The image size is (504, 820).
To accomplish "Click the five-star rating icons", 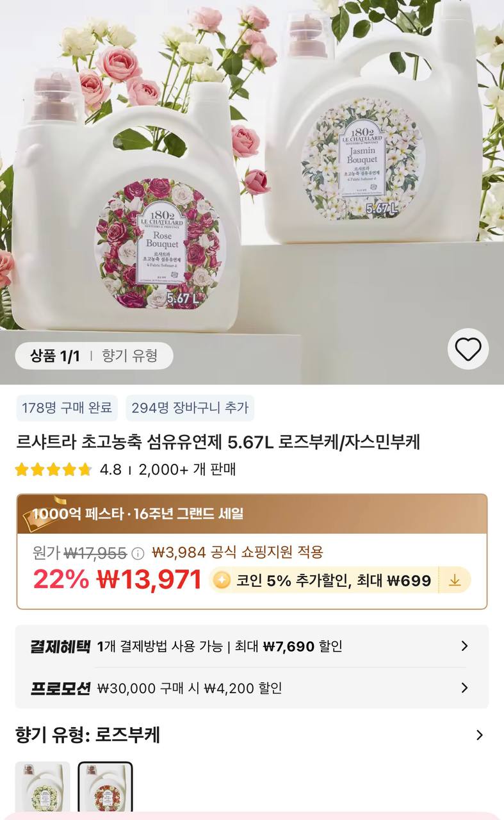I will point(54,470).
